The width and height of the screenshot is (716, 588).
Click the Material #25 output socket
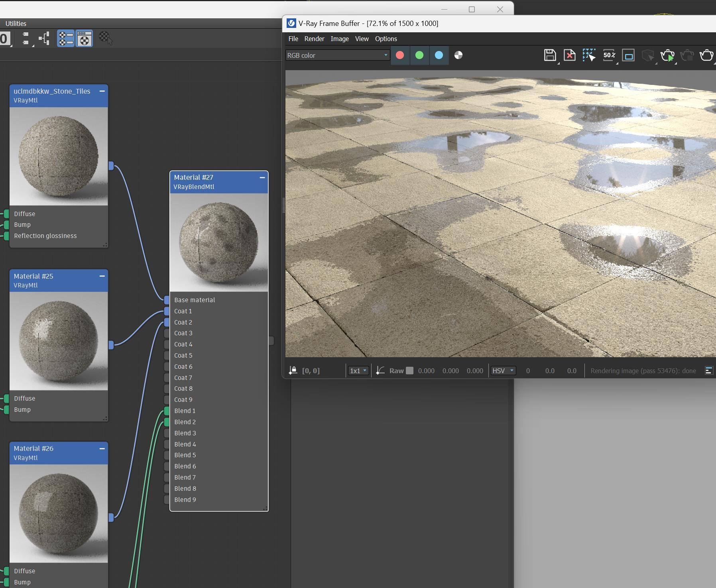(x=111, y=345)
